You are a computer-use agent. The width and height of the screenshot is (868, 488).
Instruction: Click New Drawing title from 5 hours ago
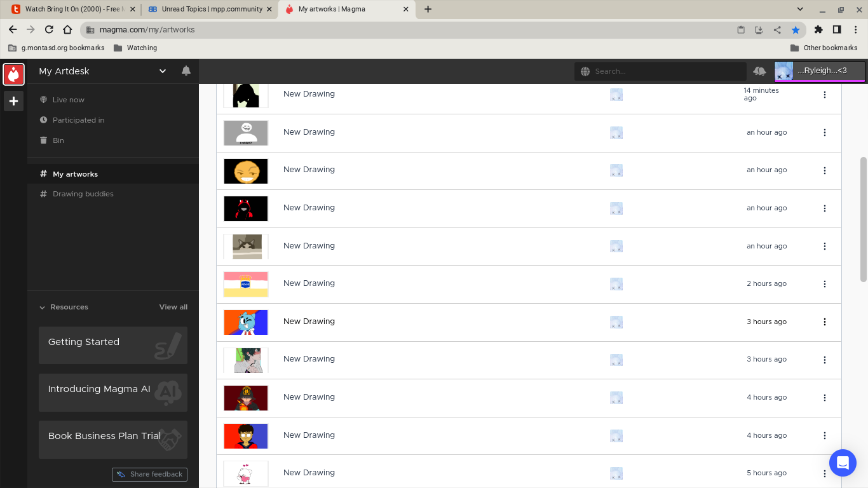point(309,473)
